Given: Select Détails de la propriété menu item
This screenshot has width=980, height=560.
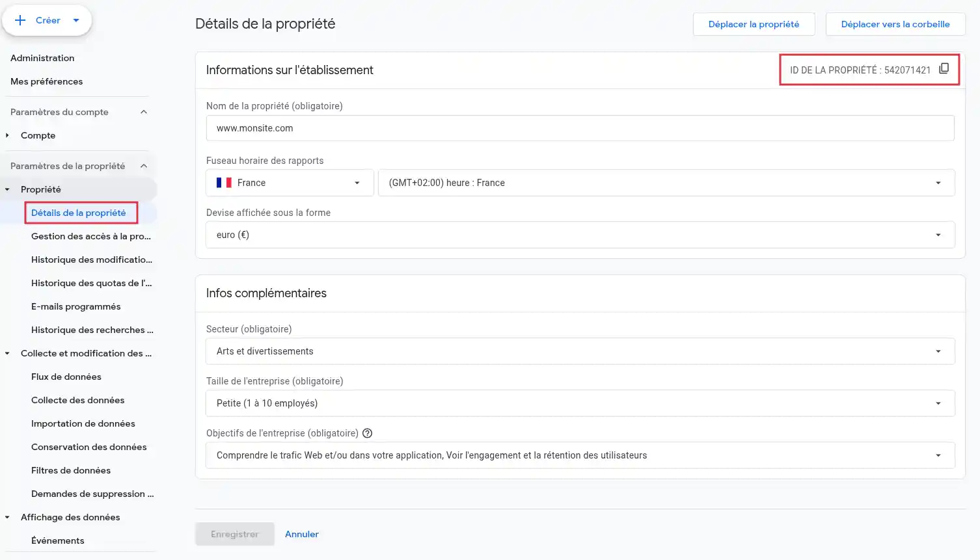Looking at the screenshot, I should click(78, 213).
